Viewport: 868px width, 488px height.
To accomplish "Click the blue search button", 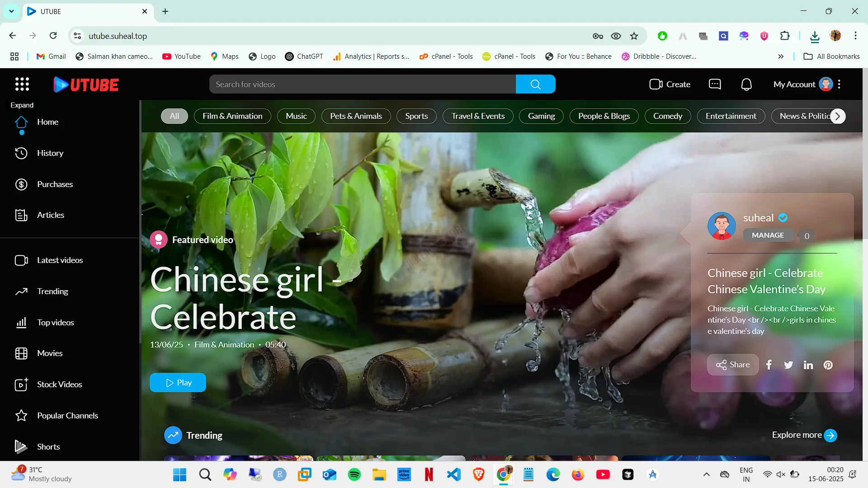I will tap(535, 84).
